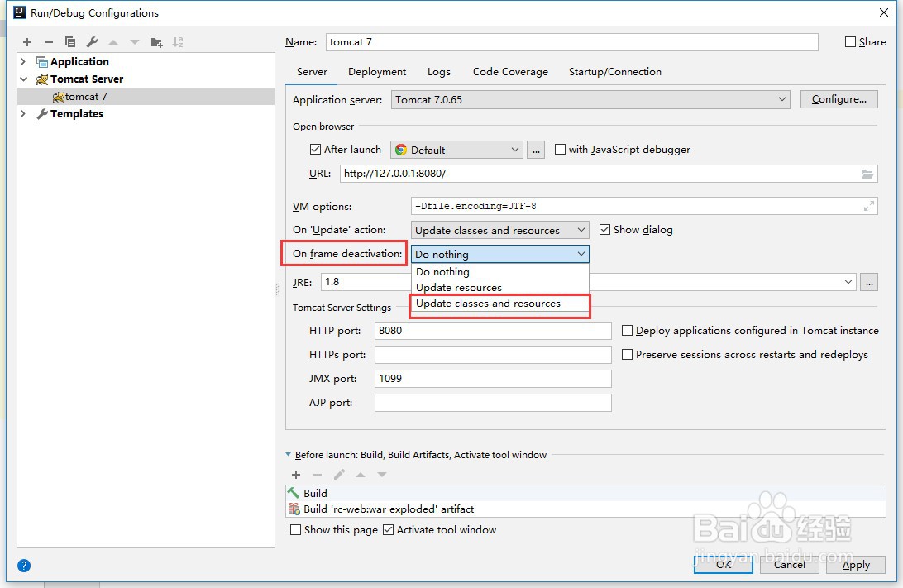
Task: Switch to the Startup/Connection tab
Action: [615, 72]
